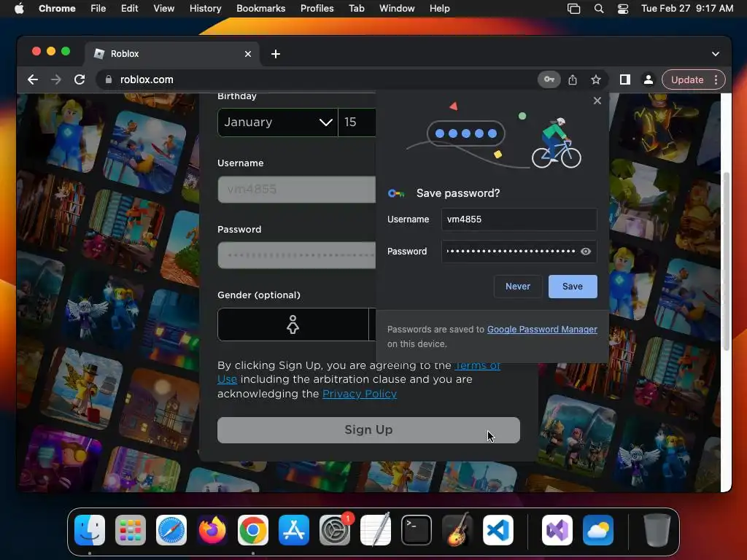
Task: Open Finder from the dock
Action: coord(90,530)
